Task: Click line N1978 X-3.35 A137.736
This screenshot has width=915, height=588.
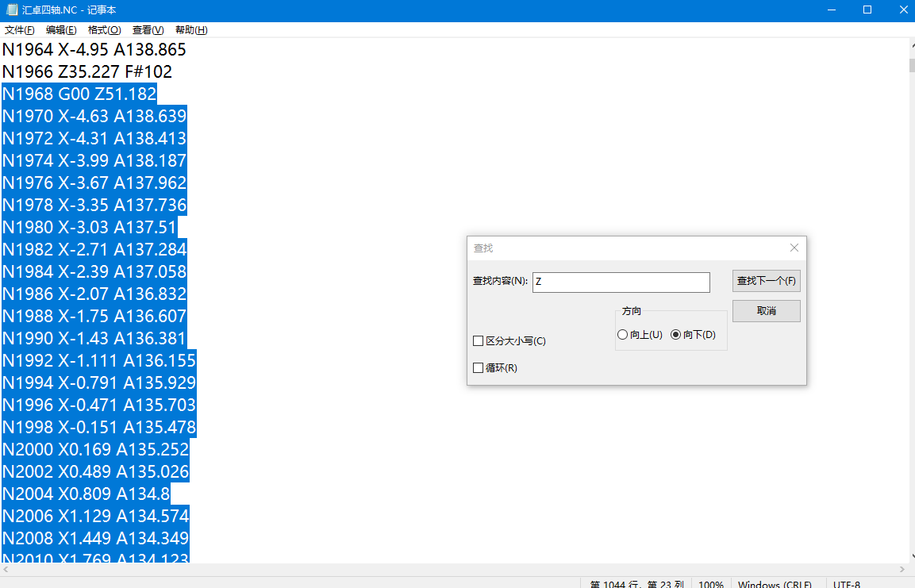Action: click(x=94, y=205)
